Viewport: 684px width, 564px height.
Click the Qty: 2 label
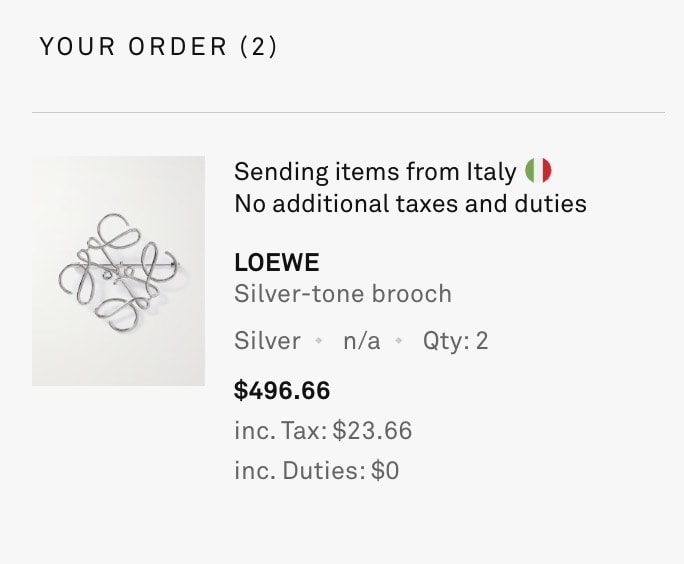pos(455,341)
